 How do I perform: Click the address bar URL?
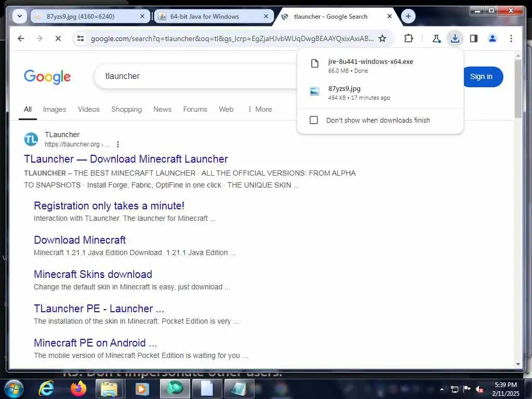[232, 38]
